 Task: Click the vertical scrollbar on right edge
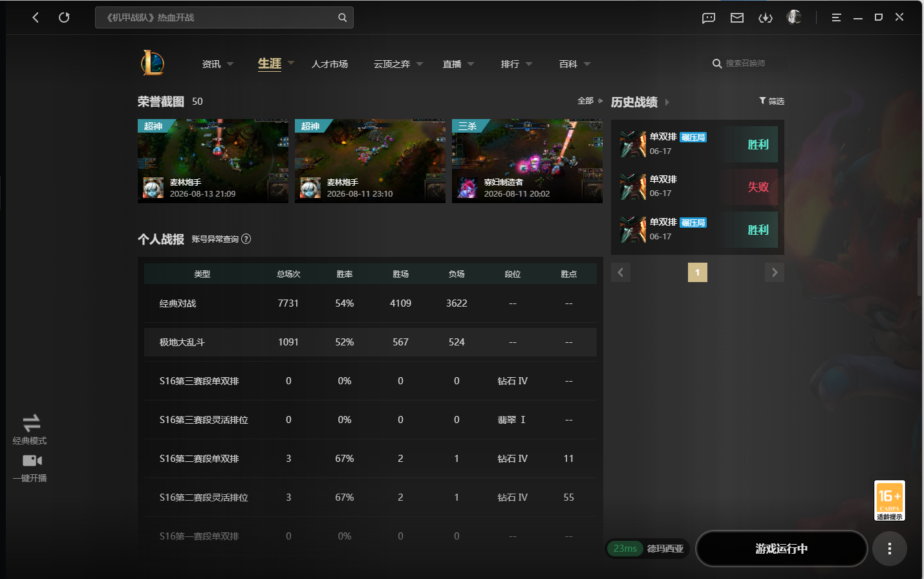(x=919, y=257)
